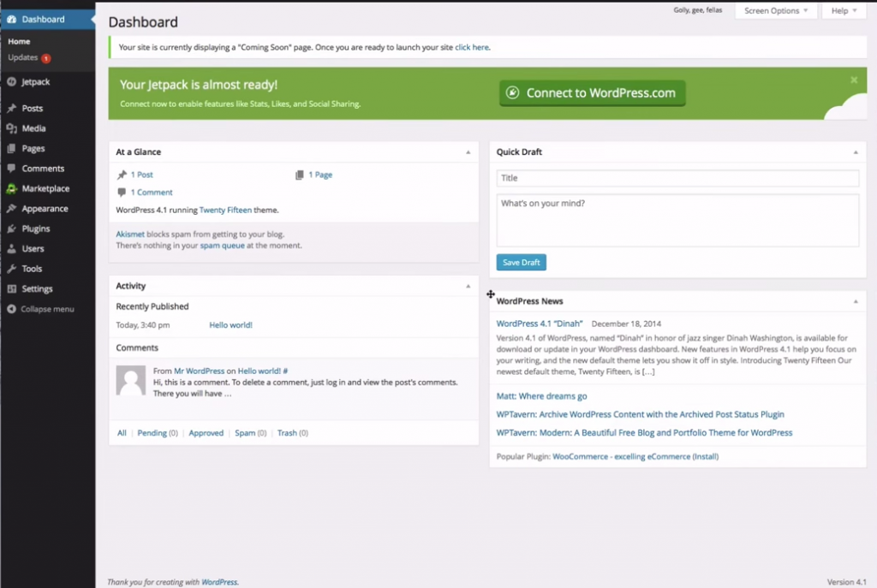Go to the Media menu
Image resolution: width=877 pixels, height=588 pixels.
33,128
